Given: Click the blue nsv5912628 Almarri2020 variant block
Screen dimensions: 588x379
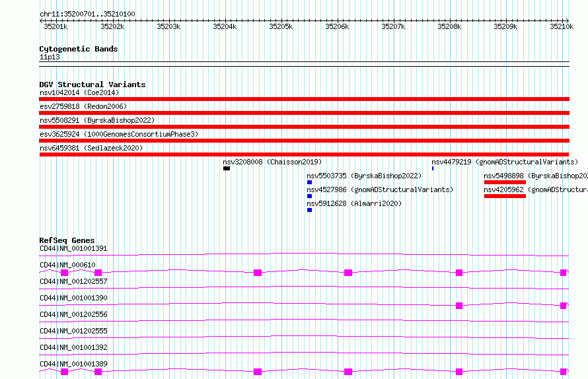Looking at the screenshot, I should coord(309,210).
